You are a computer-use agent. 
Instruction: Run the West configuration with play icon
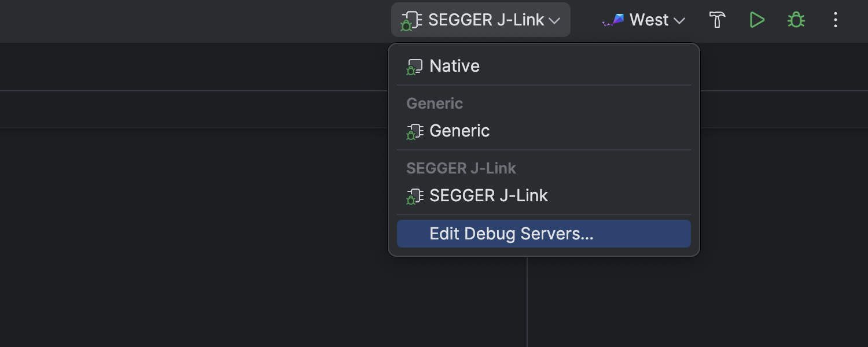click(757, 20)
